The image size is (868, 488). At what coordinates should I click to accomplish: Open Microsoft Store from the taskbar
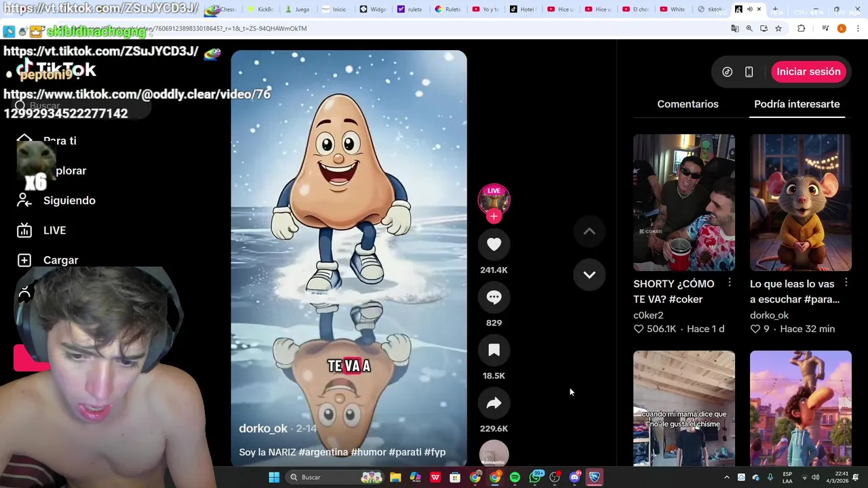(455, 477)
